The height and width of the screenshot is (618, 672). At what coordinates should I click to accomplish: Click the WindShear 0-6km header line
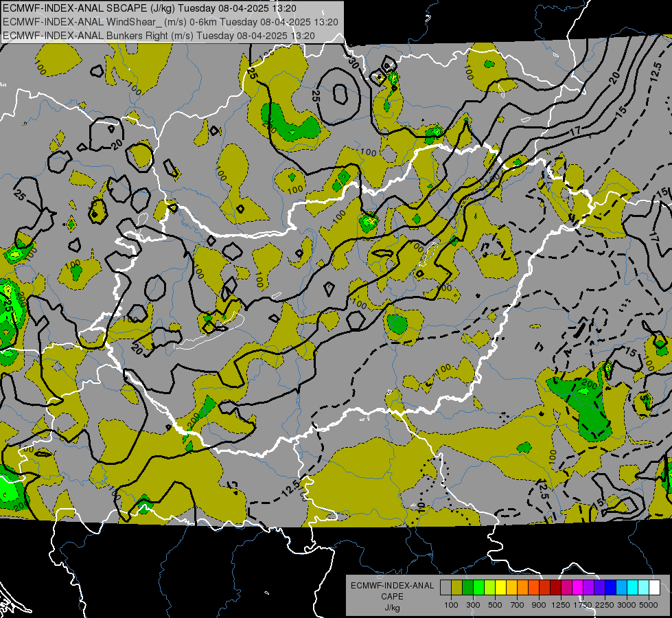click(x=170, y=22)
